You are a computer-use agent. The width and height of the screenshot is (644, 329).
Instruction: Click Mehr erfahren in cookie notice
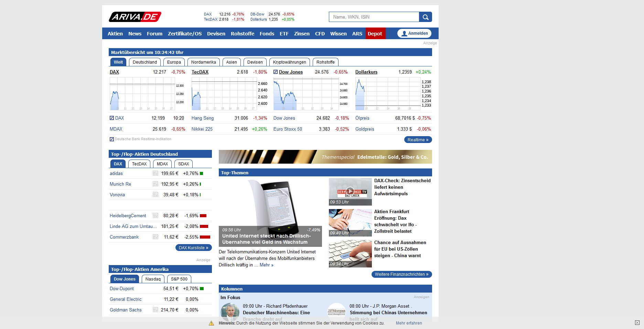tap(409, 323)
